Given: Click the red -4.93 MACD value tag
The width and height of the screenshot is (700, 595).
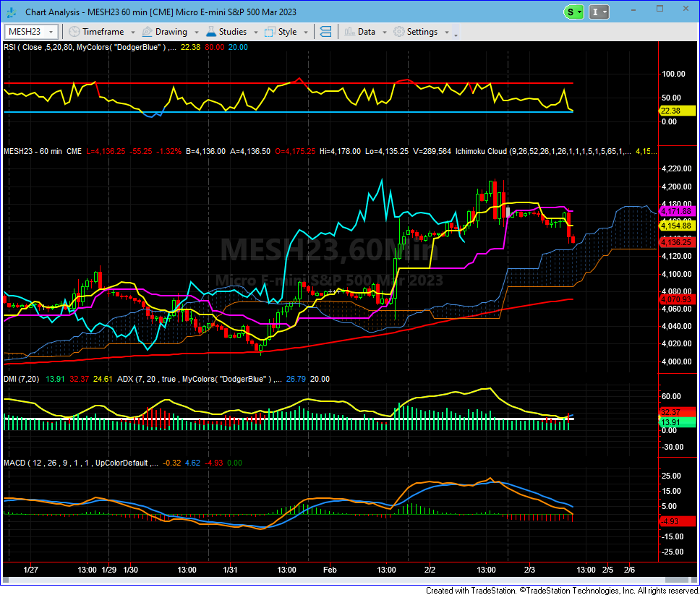Looking at the screenshot, I should (678, 521).
